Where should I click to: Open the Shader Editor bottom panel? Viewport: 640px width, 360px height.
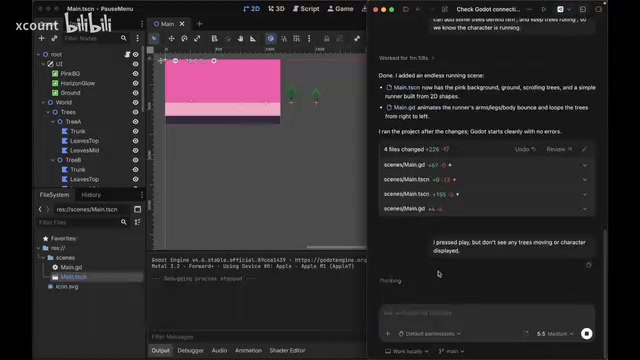click(287, 350)
